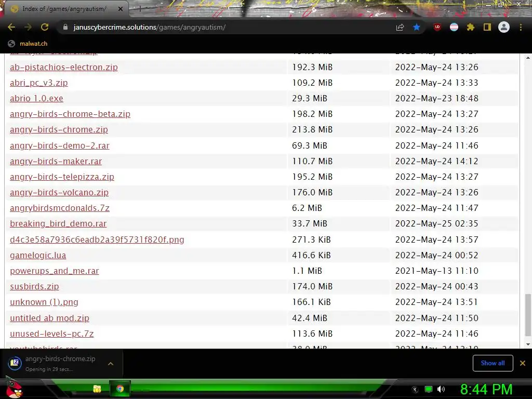
Task: Open the angry-birds-demo-2.rar link
Action: [x=59, y=145]
